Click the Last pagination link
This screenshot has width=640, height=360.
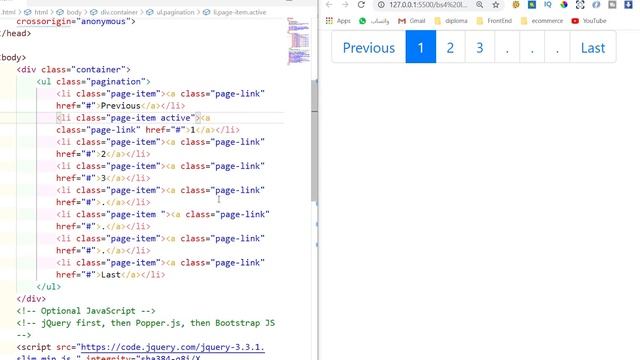(x=593, y=48)
